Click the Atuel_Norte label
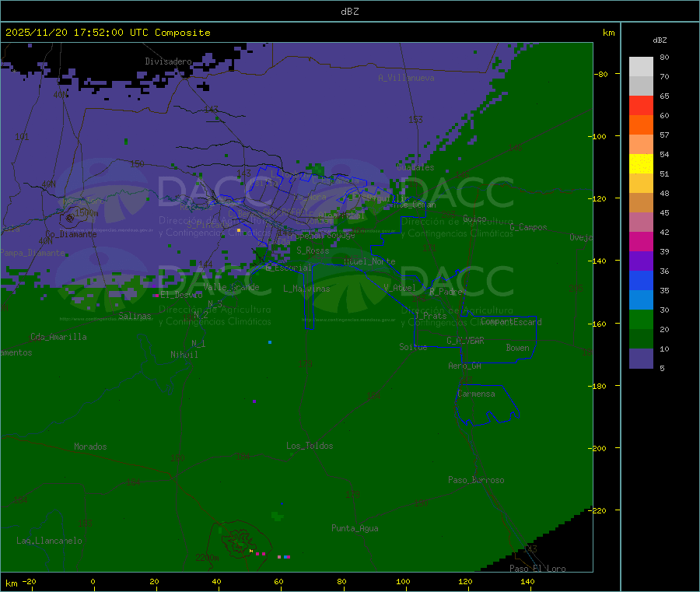The height and width of the screenshot is (592, 700). (x=369, y=261)
